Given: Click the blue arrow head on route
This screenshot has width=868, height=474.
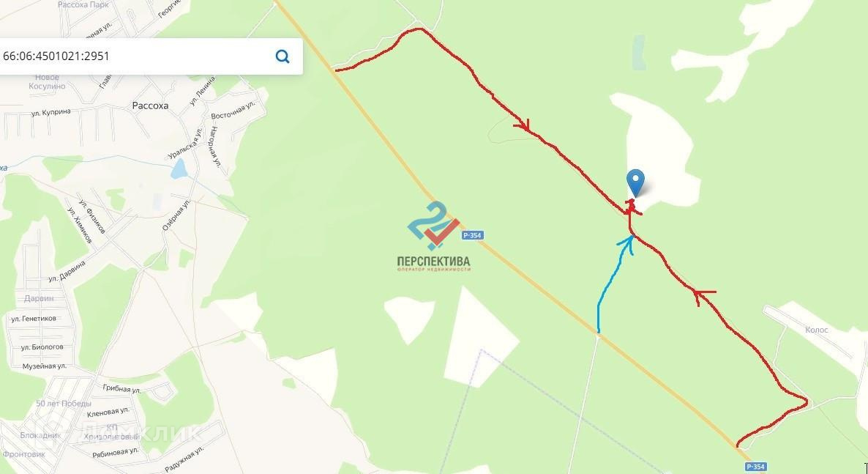Looking at the screenshot, I should 627,244.
